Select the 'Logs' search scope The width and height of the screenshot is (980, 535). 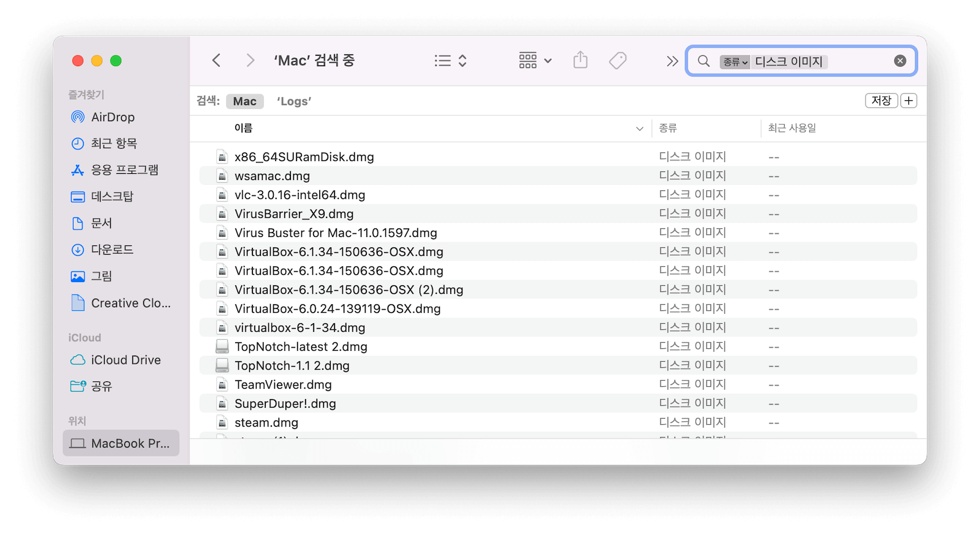[x=294, y=102]
